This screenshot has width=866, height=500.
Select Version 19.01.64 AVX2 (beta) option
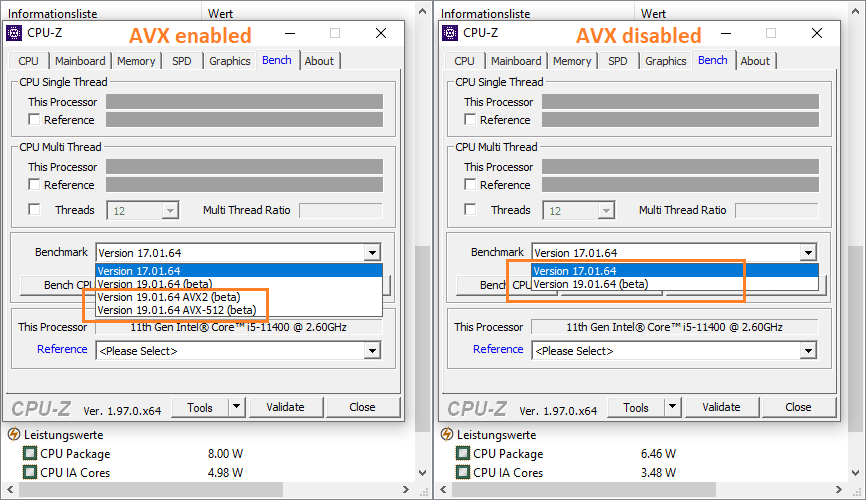point(239,297)
